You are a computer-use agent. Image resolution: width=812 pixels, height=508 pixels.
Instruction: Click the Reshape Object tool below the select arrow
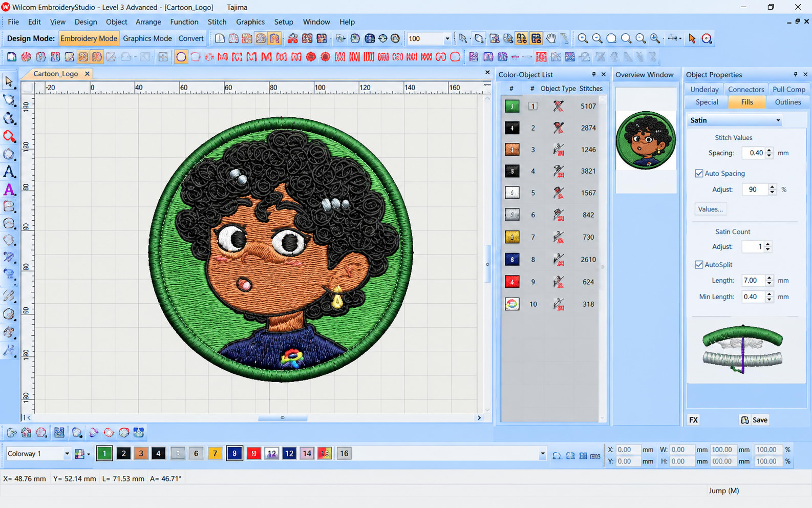click(x=9, y=100)
